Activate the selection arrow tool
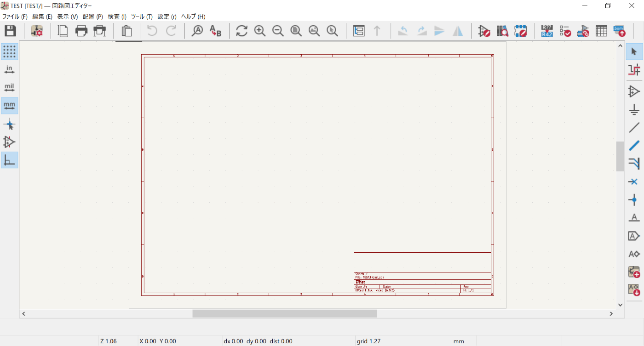 (634, 51)
